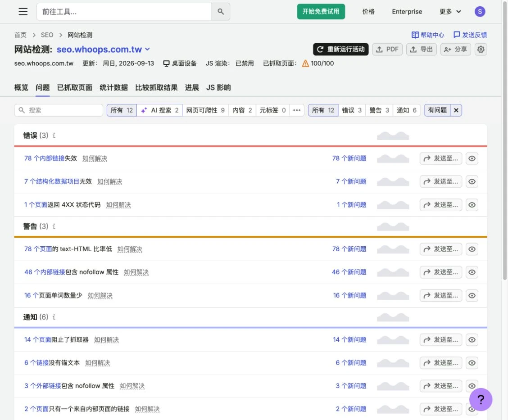The width and height of the screenshot is (508, 420).
Task: Open Enterprise page in header
Action: (x=407, y=12)
